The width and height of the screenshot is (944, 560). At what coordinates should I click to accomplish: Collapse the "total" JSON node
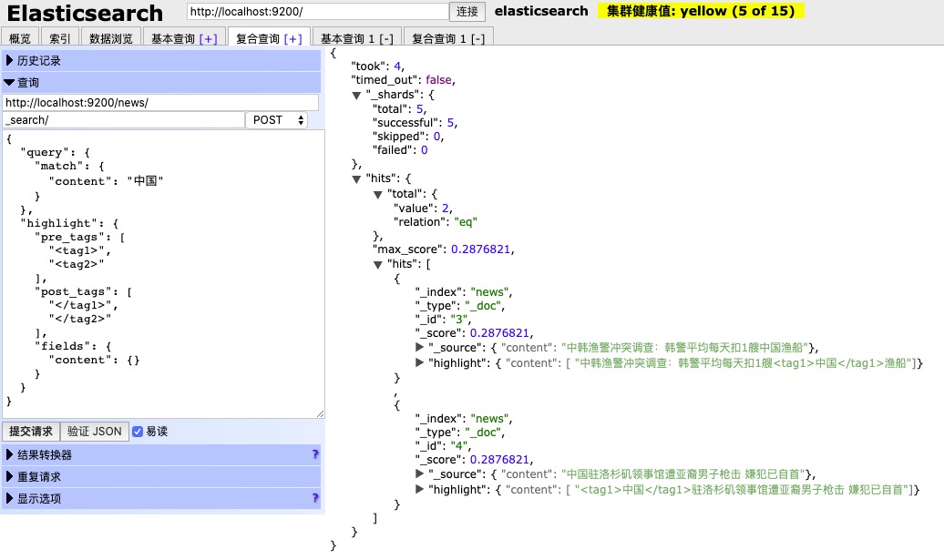tap(378, 194)
